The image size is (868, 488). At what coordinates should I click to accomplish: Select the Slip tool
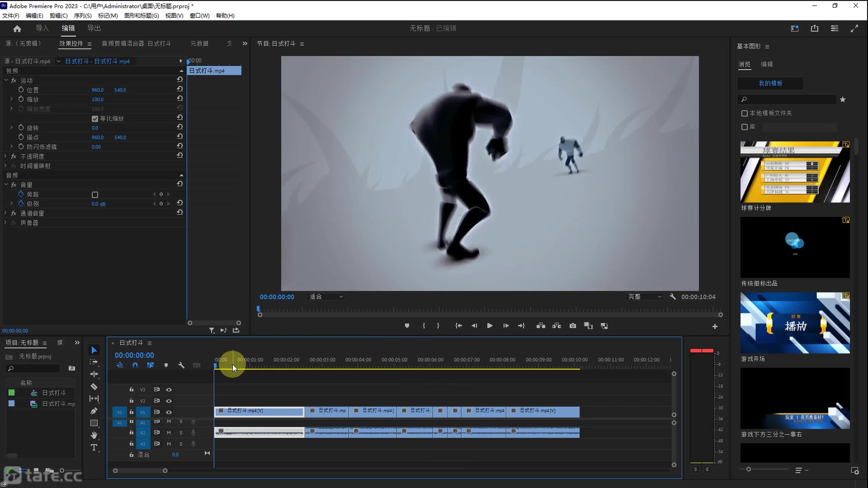pos(94,399)
